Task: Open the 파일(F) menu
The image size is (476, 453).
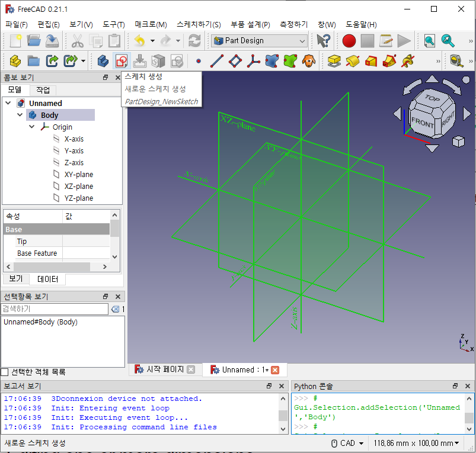Action: pyautogui.click(x=17, y=24)
